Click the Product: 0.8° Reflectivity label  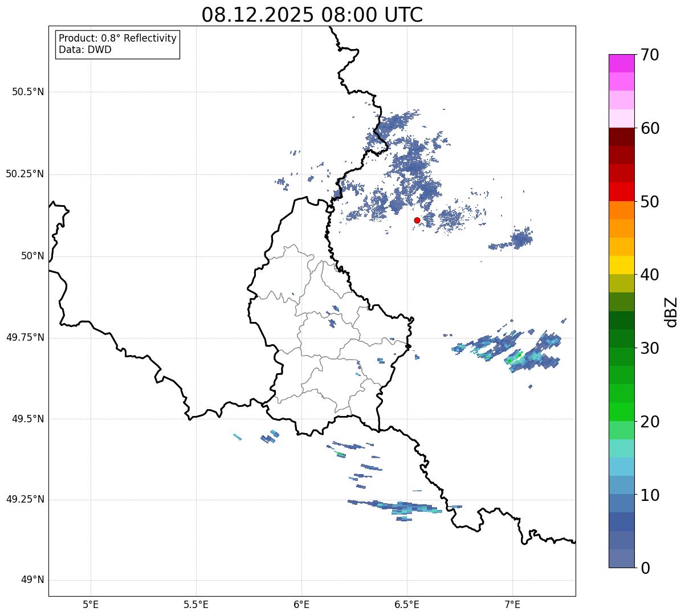(118, 38)
